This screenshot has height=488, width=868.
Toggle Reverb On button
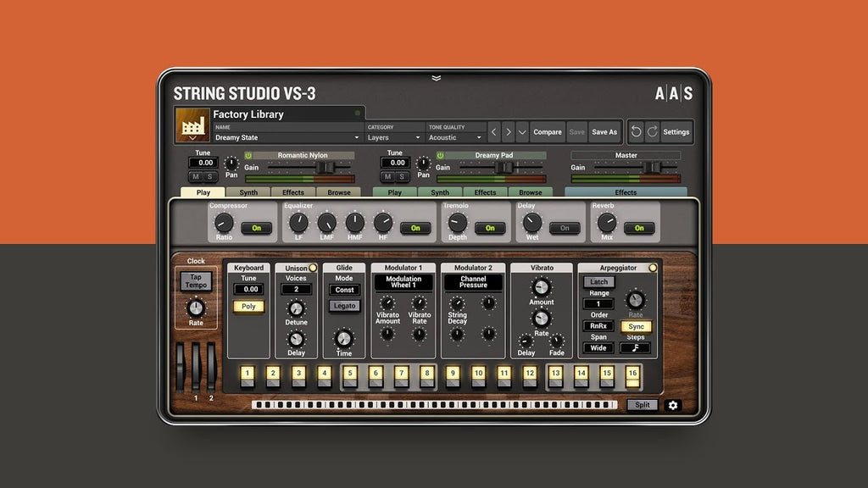pyautogui.click(x=639, y=228)
